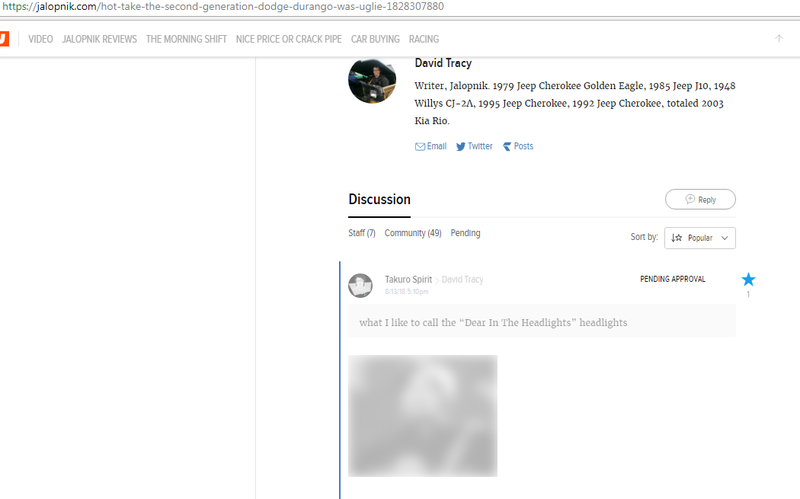
Task: Click the Twitter bird icon
Action: pyautogui.click(x=461, y=147)
